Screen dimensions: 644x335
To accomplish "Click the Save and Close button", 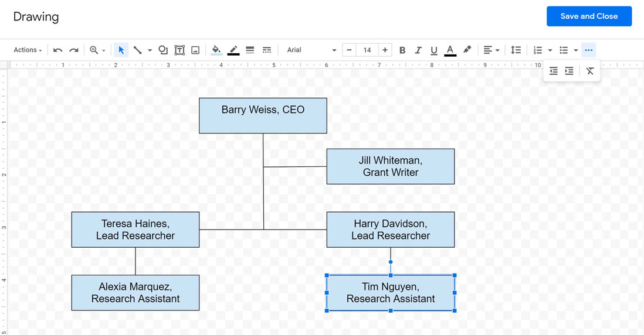I will point(589,16).
